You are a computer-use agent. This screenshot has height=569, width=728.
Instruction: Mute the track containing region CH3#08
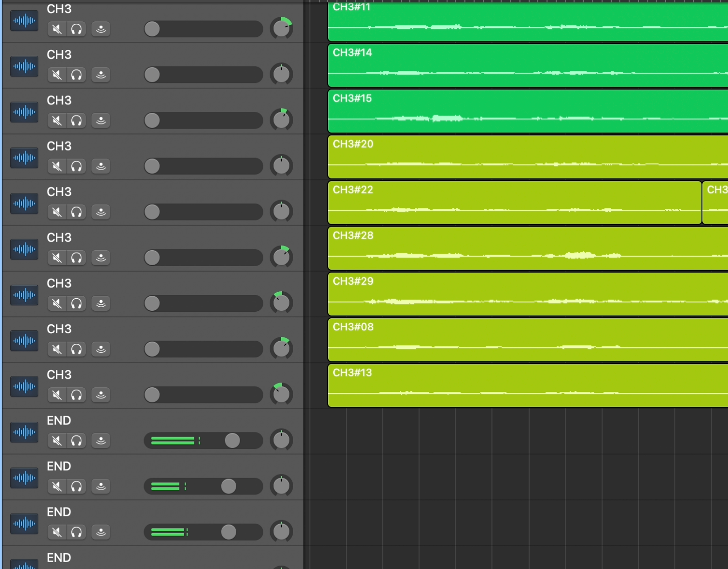click(x=57, y=349)
